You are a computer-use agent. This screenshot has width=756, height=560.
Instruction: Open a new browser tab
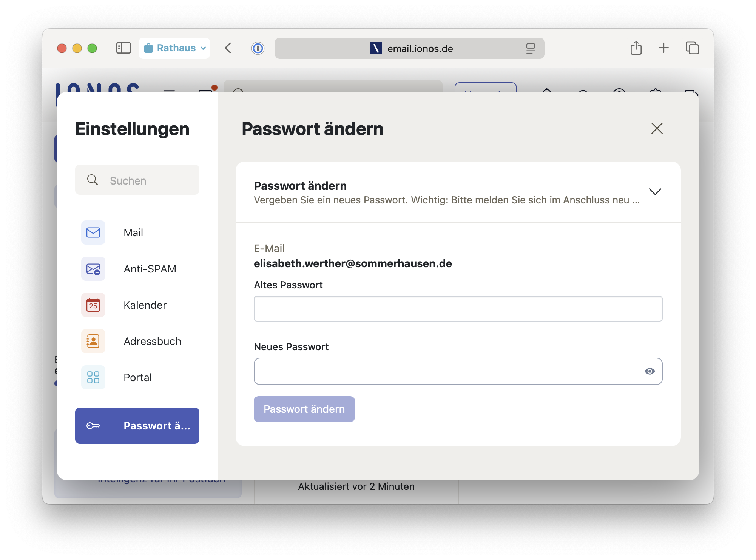[663, 48]
